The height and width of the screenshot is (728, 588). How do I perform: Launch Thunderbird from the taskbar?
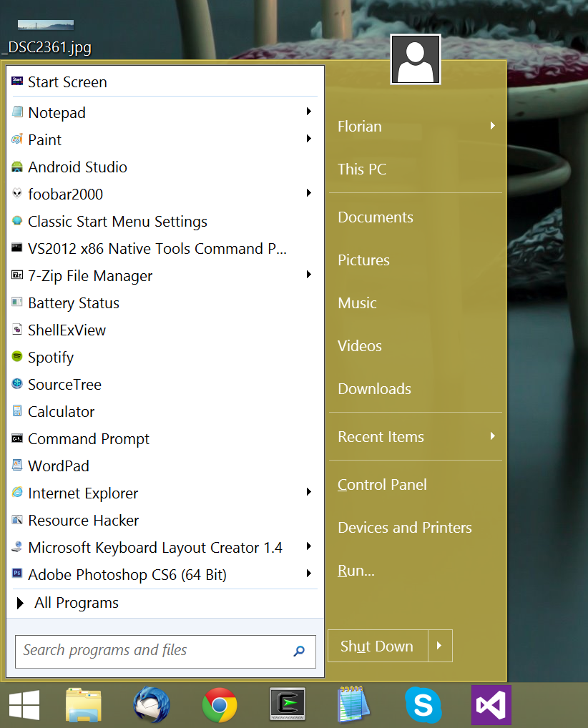152,705
